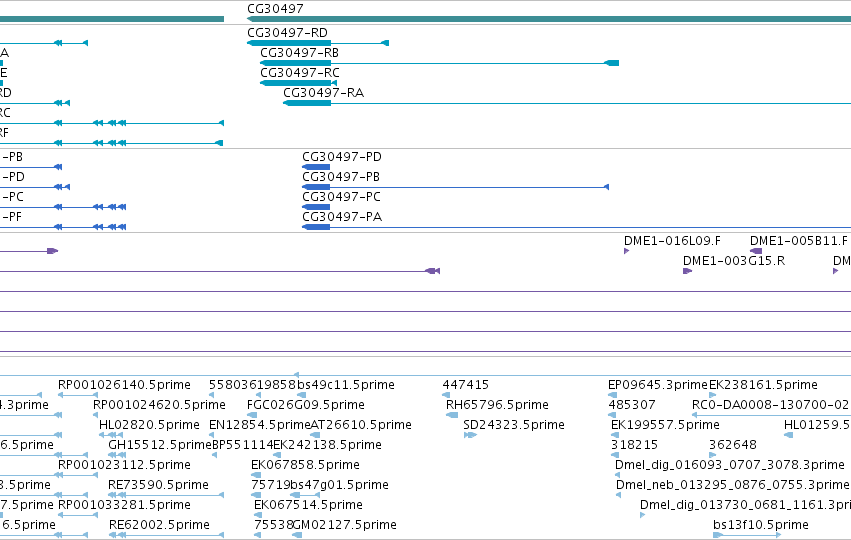This screenshot has height=540, width=851.
Task: Click the CG30497-RD transcript exon bar
Action: [x=289, y=43]
